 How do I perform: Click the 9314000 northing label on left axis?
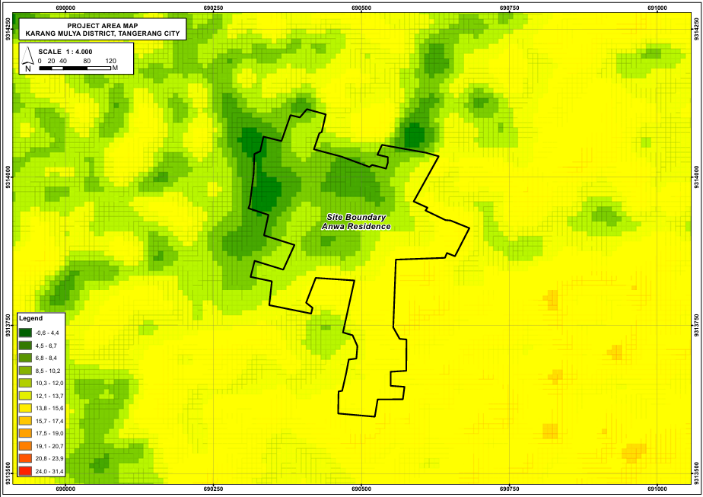tap(7, 177)
